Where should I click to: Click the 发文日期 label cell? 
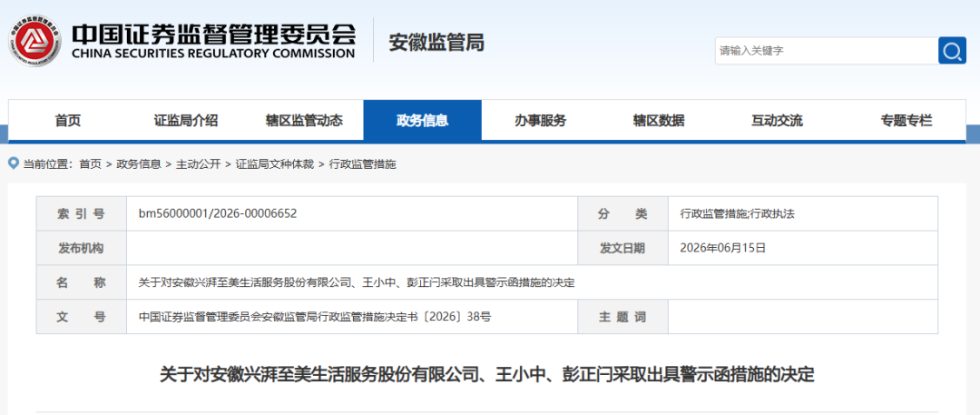(622, 248)
